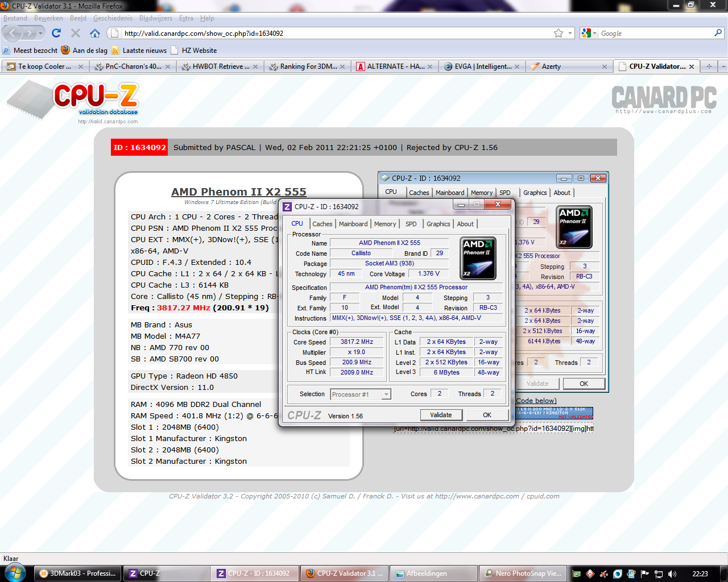Open CPU-Z taskbar item
This screenshot has width=728, height=582.
click(167, 573)
